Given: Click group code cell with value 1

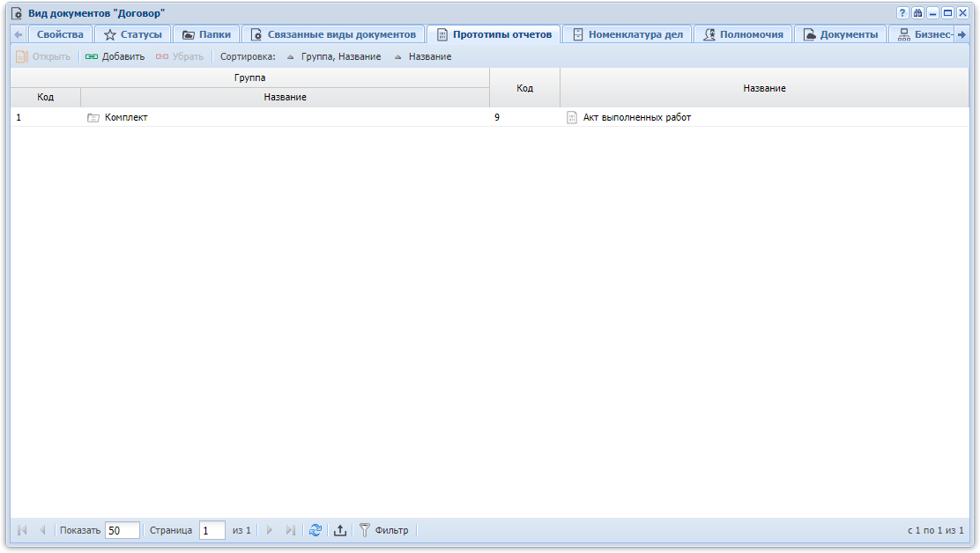Looking at the screenshot, I should [45, 117].
